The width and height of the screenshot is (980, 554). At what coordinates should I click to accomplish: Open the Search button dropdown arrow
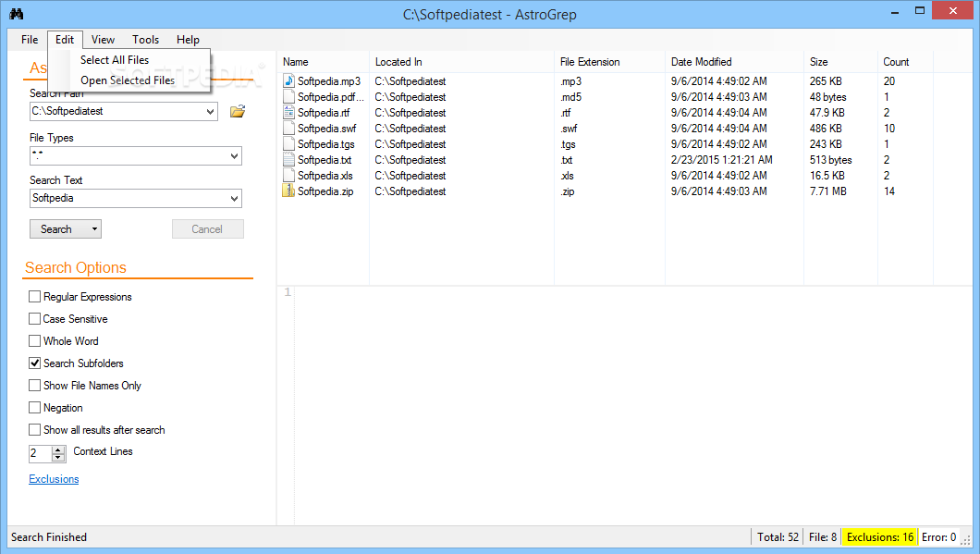point(94,228)
